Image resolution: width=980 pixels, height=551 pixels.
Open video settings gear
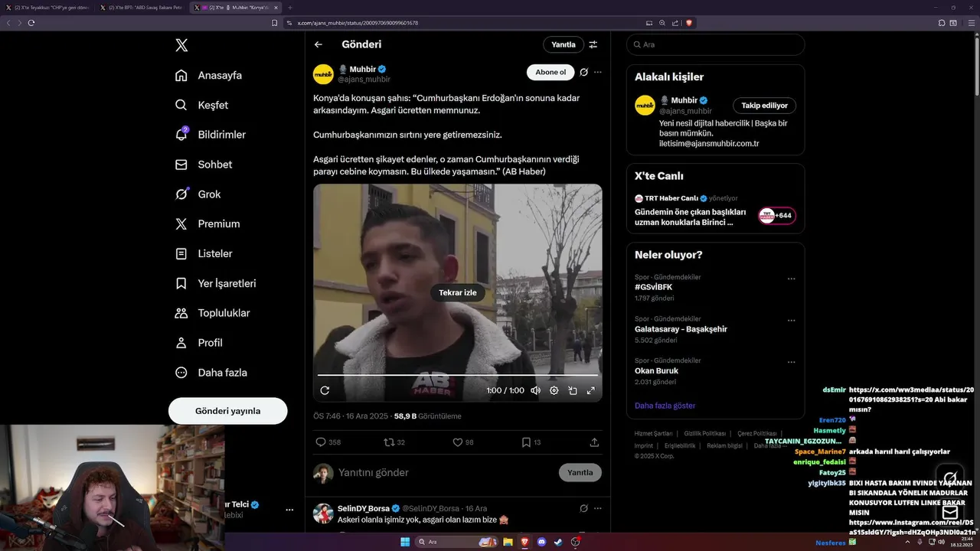[554, 390]
